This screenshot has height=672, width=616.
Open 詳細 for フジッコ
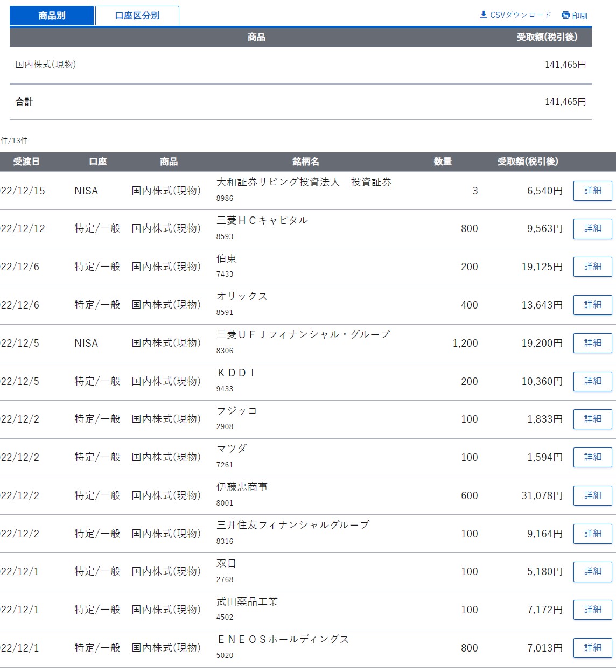[592, 419]
